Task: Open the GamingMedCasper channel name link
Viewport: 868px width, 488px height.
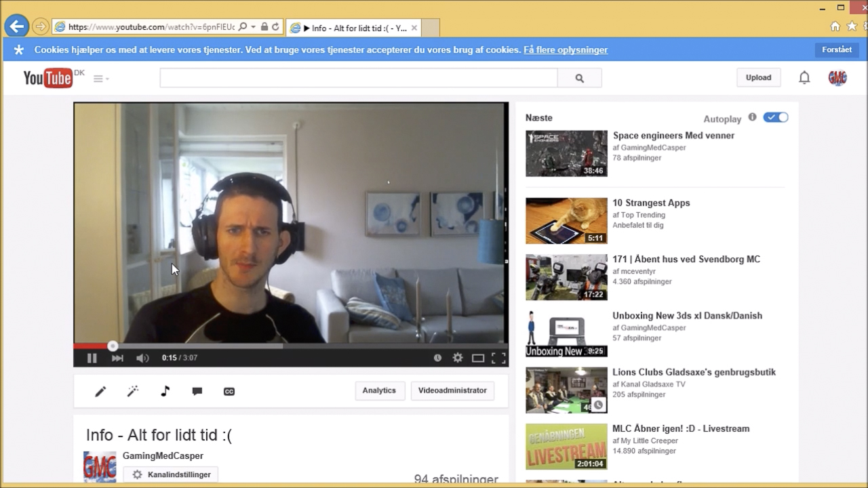Action: coord(163,455)
